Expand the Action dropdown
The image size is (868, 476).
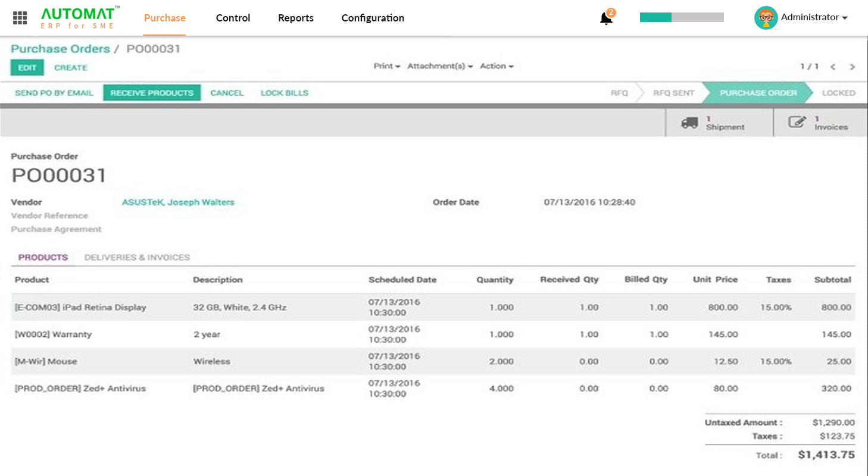pyautogui.click(x=497, y=66)
